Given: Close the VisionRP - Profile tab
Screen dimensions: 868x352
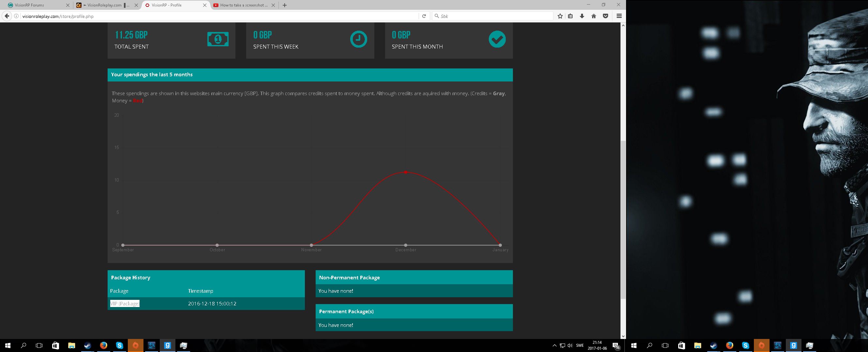Looking at the screenshot, I should point(204,5).
